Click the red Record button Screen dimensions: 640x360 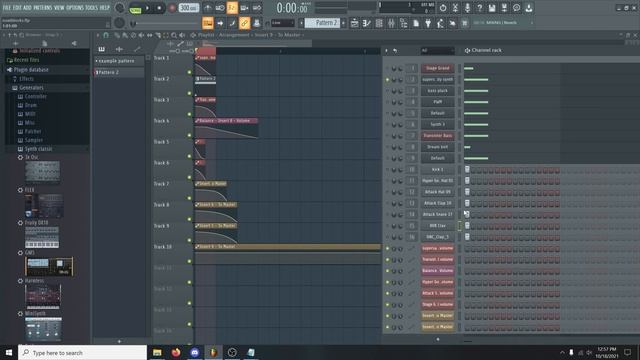(x=172, y=8)
